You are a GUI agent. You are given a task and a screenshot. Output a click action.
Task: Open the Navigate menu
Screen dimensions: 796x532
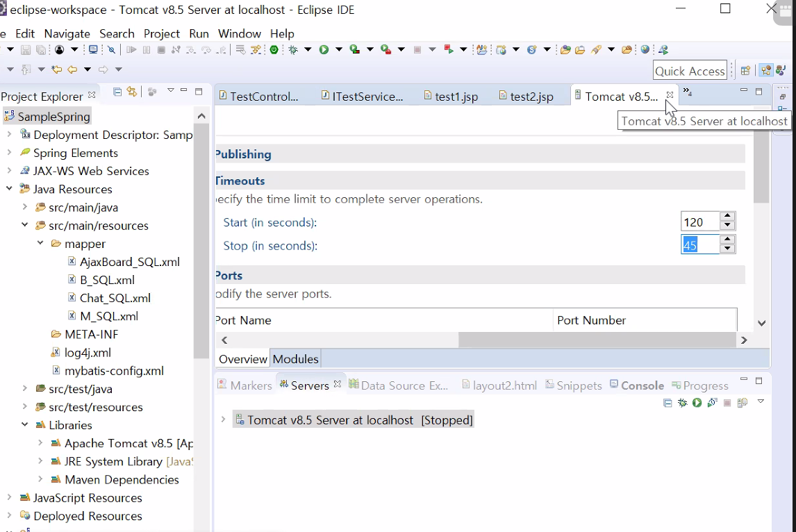[67, 33]
